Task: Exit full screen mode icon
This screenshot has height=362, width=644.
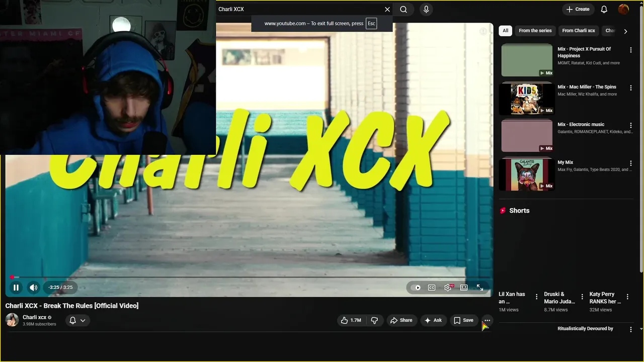Action: click(480, 288)
